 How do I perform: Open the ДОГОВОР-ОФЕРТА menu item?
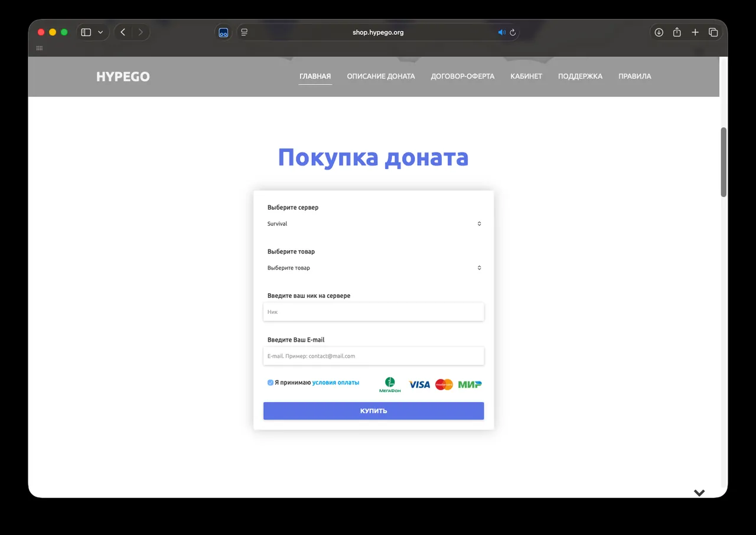(x=463, y=76)
